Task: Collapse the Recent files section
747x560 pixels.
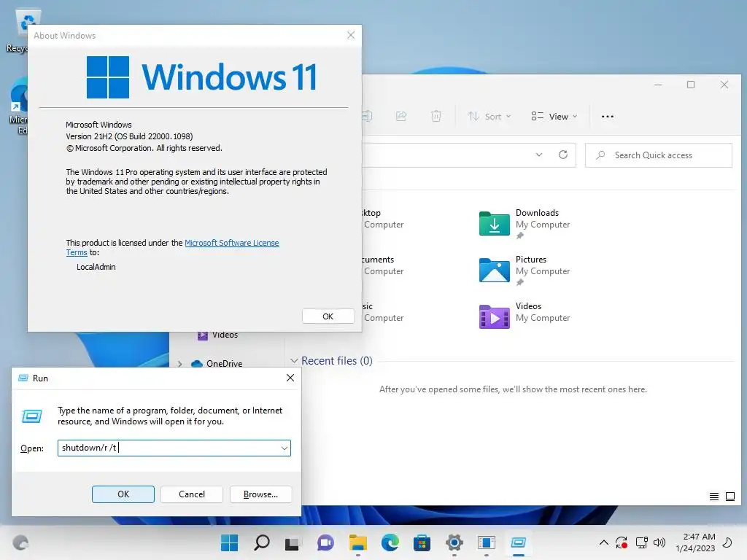Action: [295, 360]
